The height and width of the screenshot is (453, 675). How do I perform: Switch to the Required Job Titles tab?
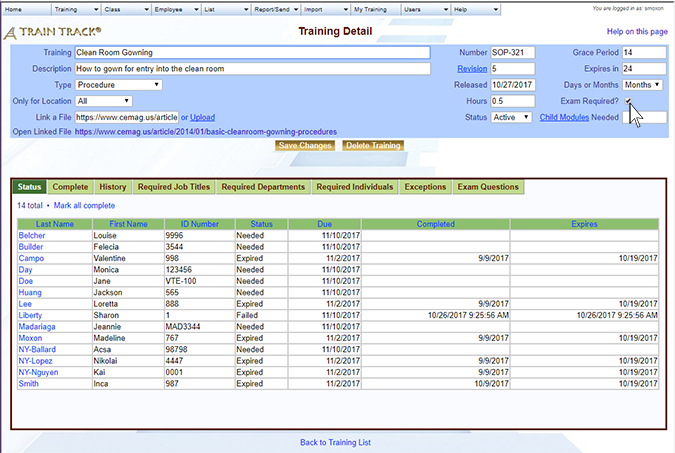pos(174,187)
